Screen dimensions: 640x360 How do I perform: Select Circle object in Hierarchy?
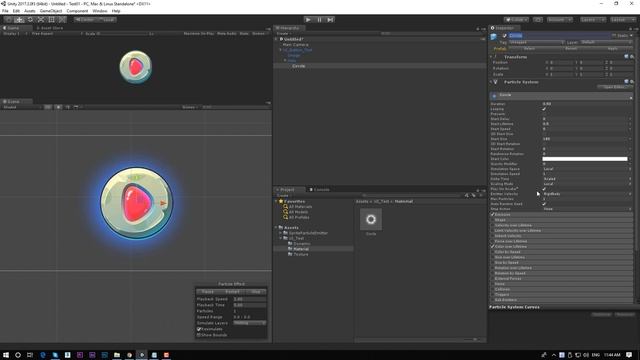click(299, 66)
